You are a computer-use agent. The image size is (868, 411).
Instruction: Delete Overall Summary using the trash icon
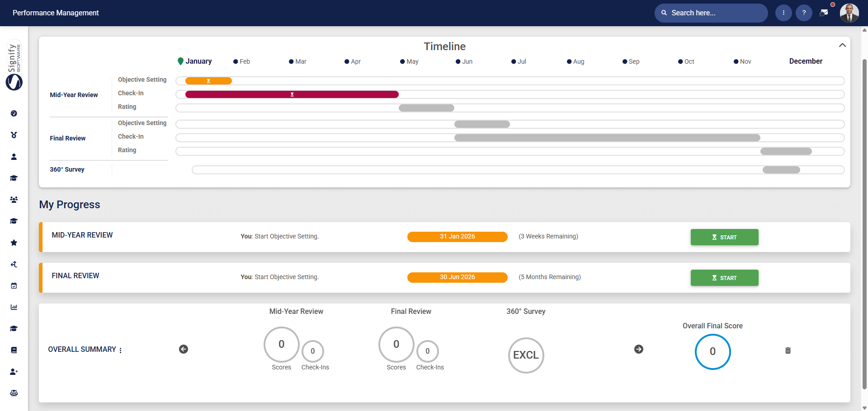788,350
